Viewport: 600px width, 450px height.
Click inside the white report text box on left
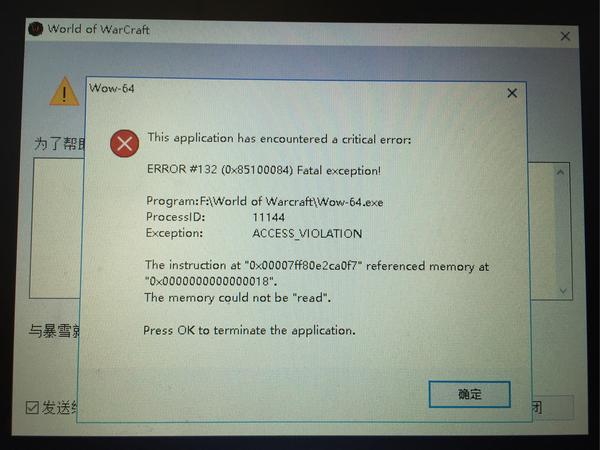[x=57, y=228]
